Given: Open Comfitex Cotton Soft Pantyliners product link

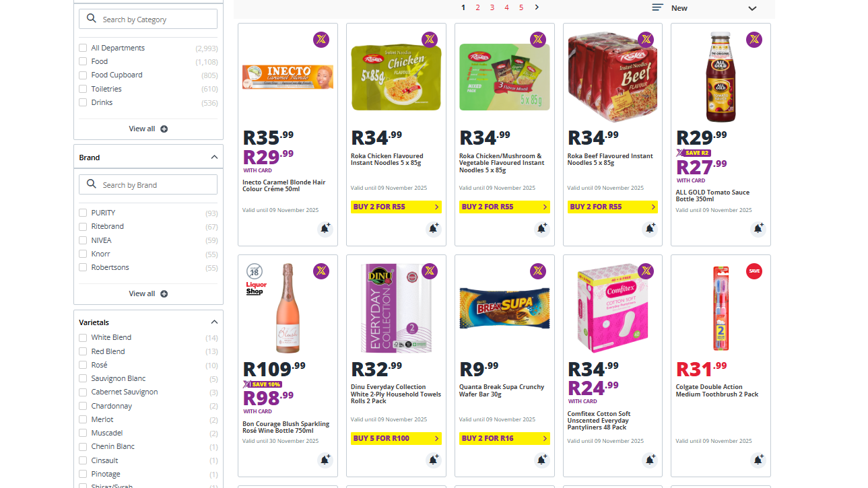Looking at the screenshot, I should point(599,421).
